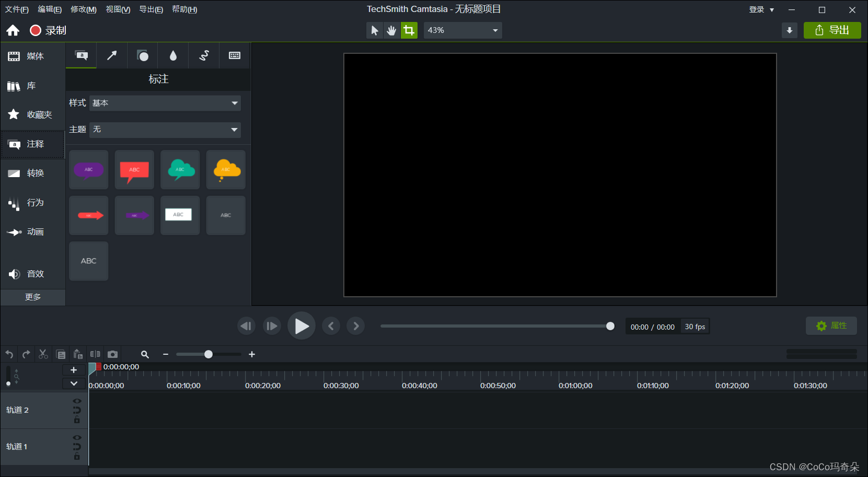Viewport: 868px width, 477px height.
Task: Split clip at the playhead
Action: point(95,354)
